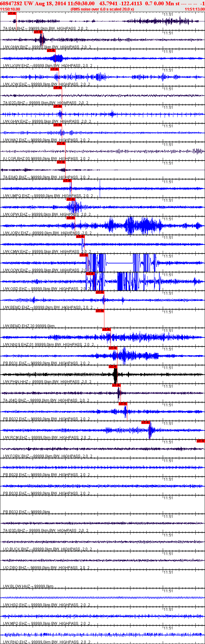Image resolution: width=205 pixels, height=644 pixels.
Task: Click the red pick flag on TA I04A trace
Action: [12, 13]
